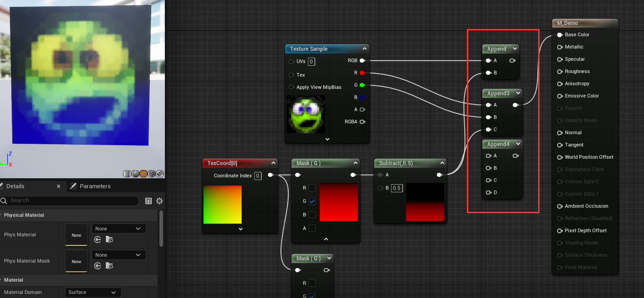Switch preview to sphere mesh

click(x=135, y=174)
